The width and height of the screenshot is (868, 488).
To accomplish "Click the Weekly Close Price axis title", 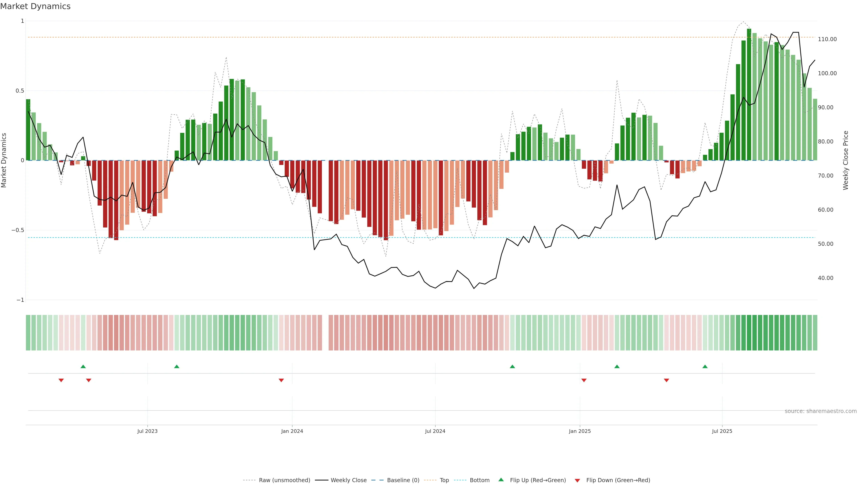I will pos(846,160).
